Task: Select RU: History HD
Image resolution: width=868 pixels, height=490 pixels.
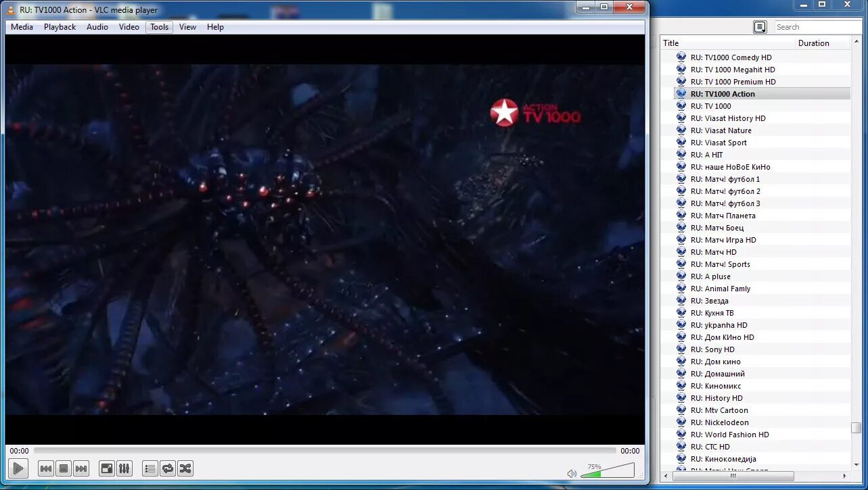Action: coord(716,398)
